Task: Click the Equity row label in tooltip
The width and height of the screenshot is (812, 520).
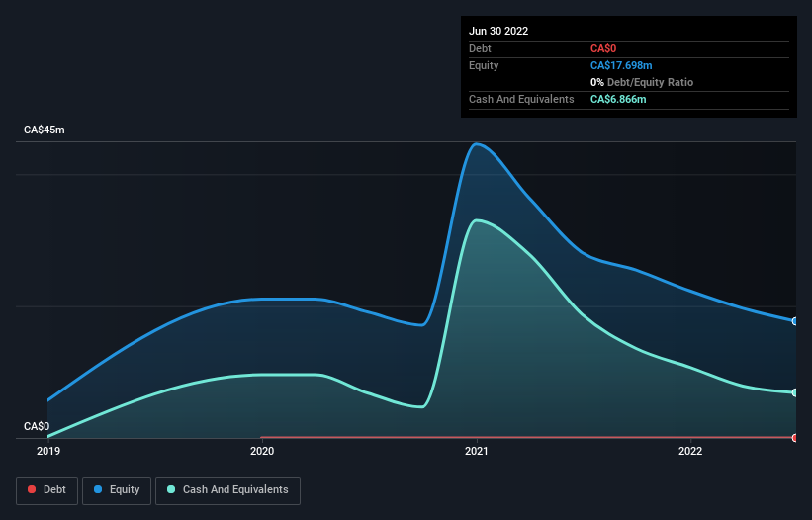Action: tap(484, 65)
